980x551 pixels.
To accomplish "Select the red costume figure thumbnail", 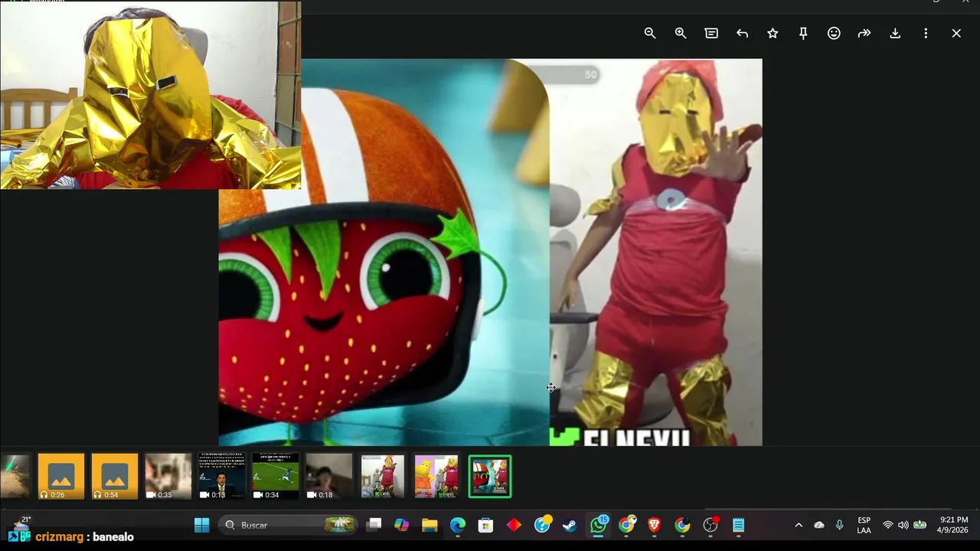I will tap(383, 476).
